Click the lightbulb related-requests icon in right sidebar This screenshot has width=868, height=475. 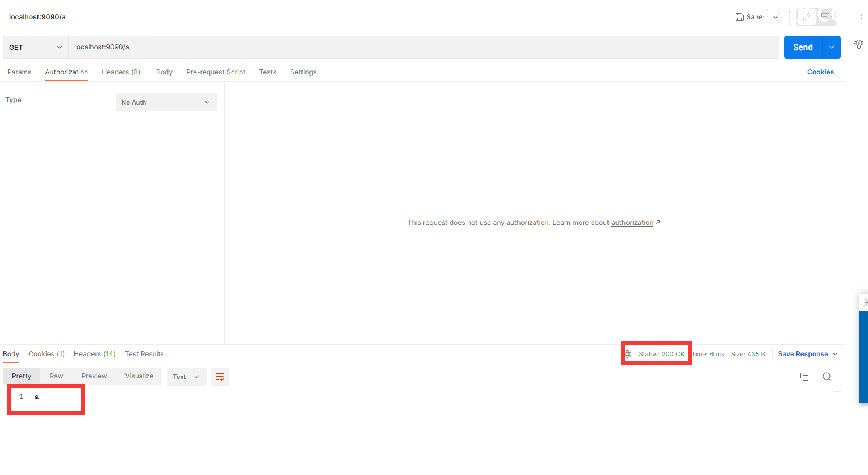[x=858, y=44]
